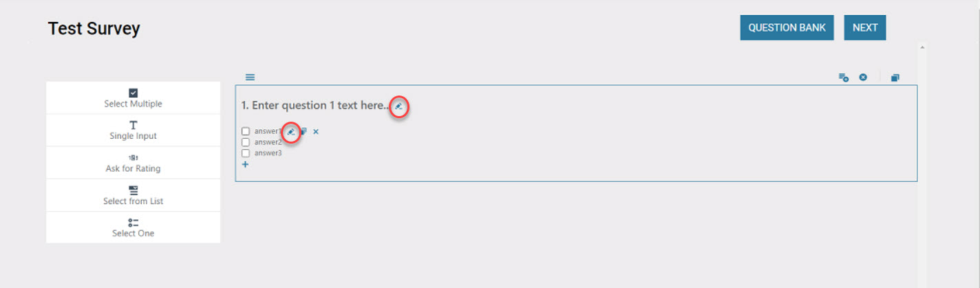Screen dimensions: 980x288
Task: Copy the question using the top-right duplicate icon
Action: [895, 78]
